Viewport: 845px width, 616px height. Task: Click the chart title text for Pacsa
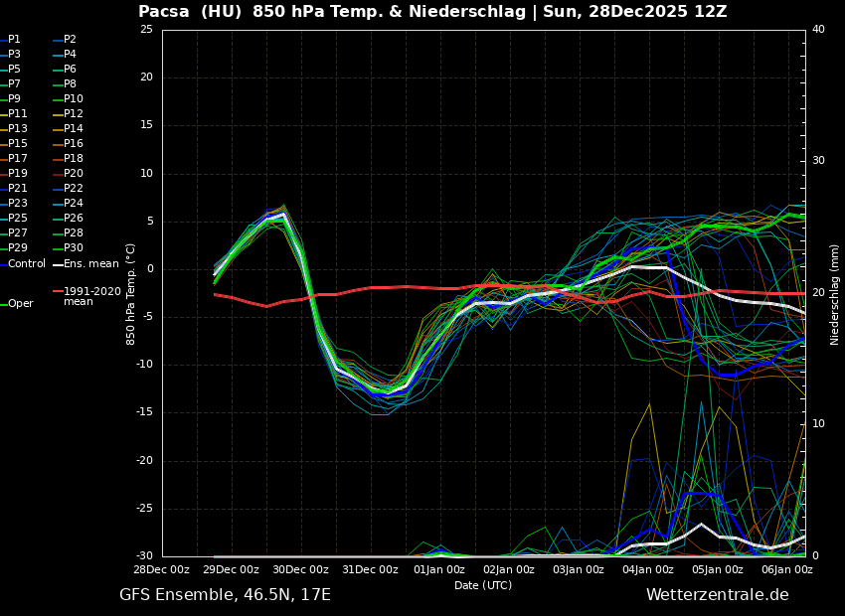tap(432, 12)
